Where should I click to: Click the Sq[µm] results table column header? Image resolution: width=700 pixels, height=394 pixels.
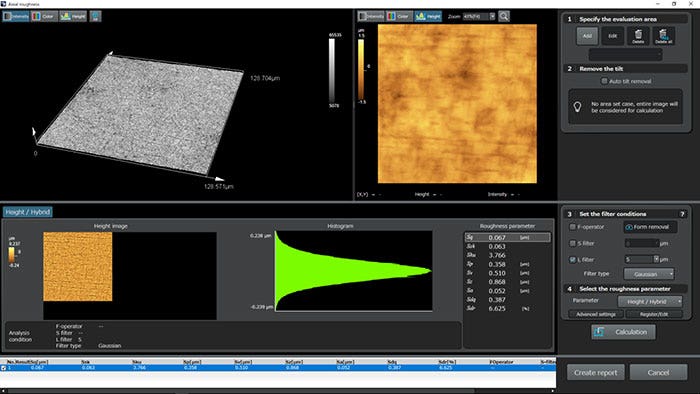pyautogui.click(x=39, y=362)
